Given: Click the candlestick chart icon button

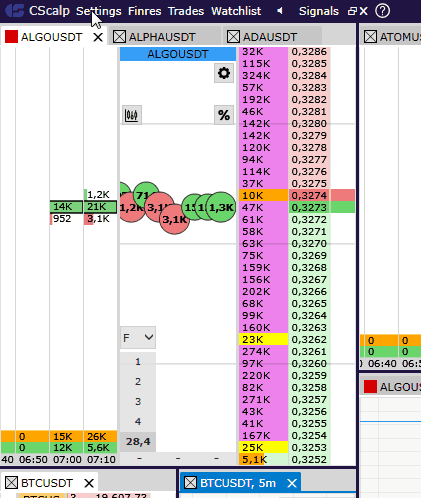Looking at the screenshot, I should 131,115.
